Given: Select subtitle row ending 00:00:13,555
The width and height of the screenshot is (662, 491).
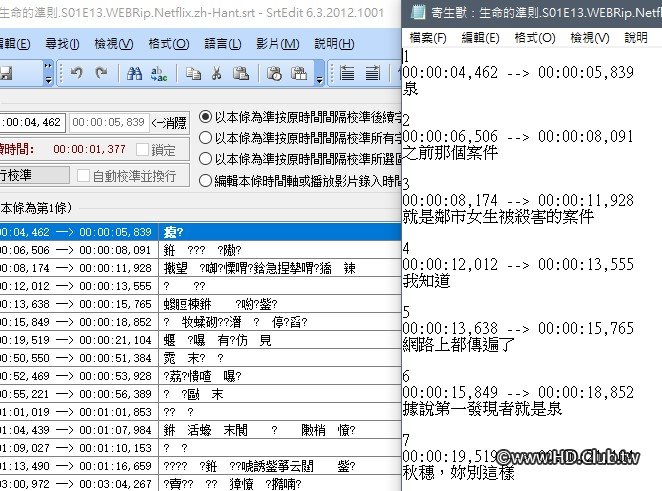Looking at the screenshot, I should 201,286.
